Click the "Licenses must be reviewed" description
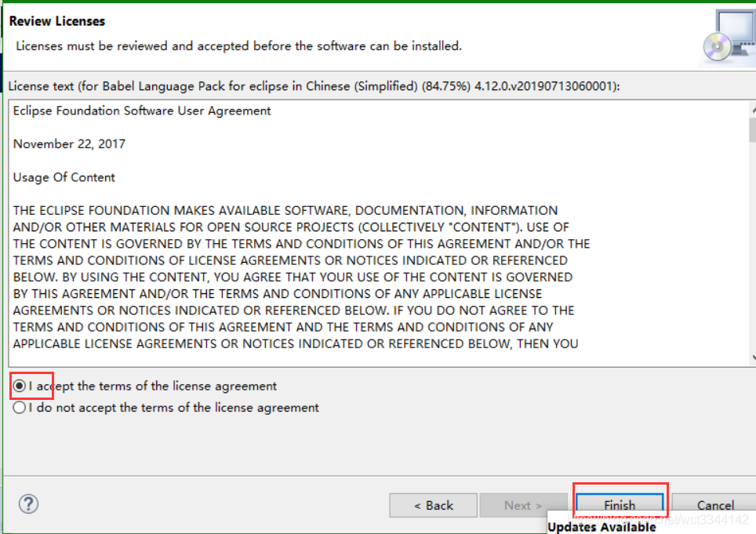The width and height of the screenshot is (756, 534). [238, 46]
